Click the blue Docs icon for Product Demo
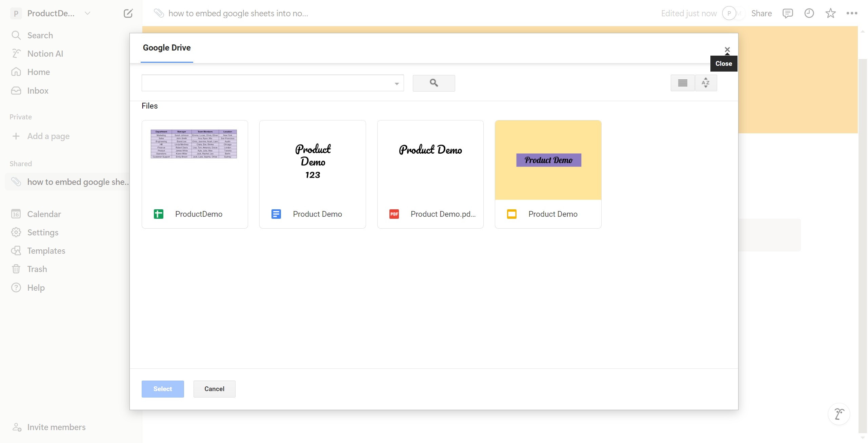 click(x=276, y=214)
